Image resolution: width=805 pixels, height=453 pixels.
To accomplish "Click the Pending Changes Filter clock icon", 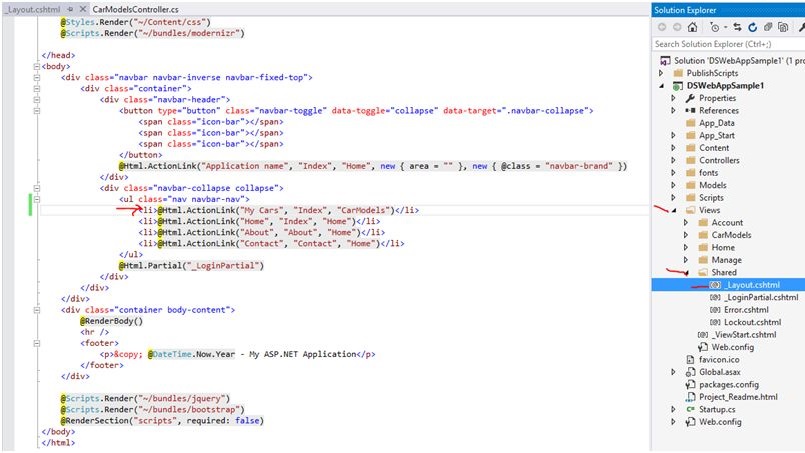I will [x=715, y=27].
